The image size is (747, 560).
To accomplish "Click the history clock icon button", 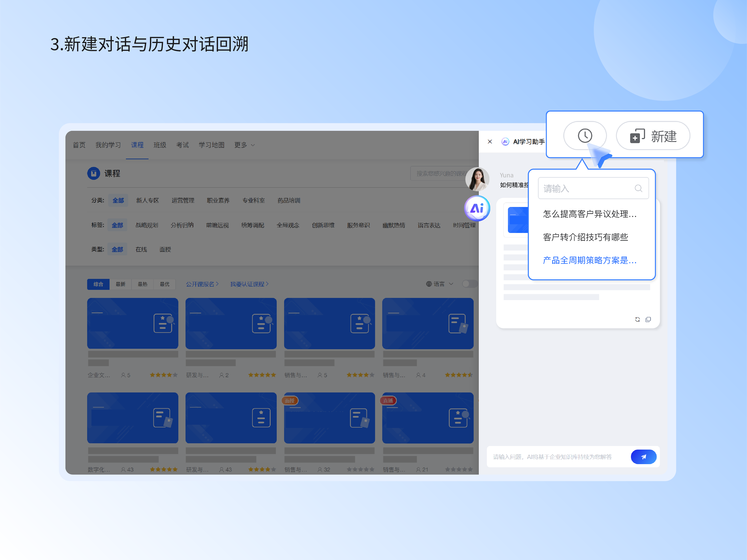I will pyautogui.click(x=585, y=136).
